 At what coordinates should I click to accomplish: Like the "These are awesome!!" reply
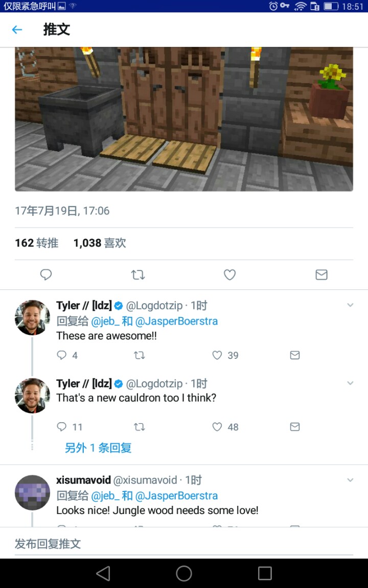[x=217, y=355]
